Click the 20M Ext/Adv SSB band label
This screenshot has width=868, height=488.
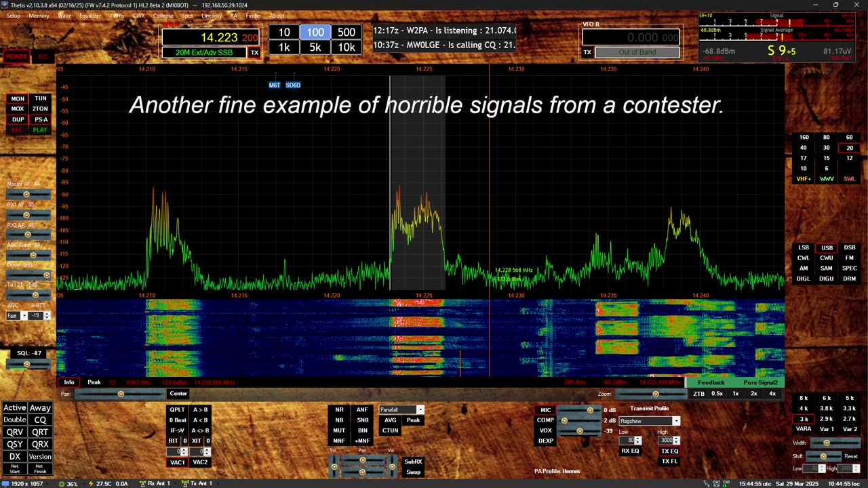(x=204, y=52)
